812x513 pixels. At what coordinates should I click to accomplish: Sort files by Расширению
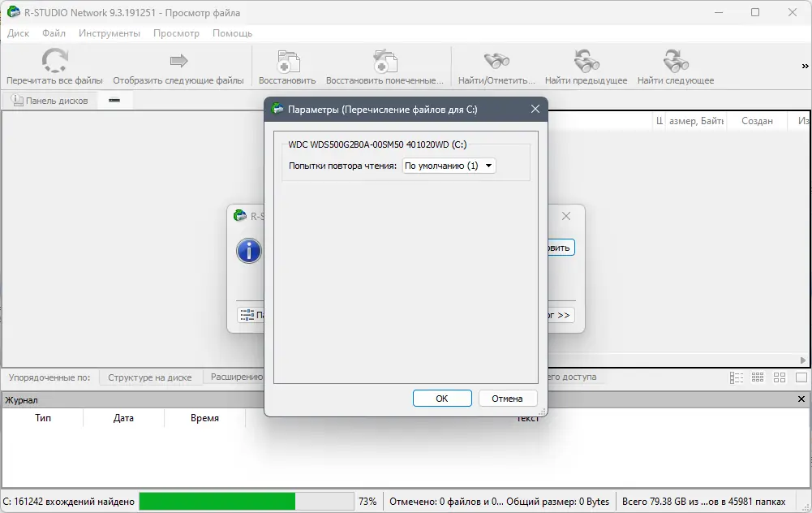coord(237,377)
